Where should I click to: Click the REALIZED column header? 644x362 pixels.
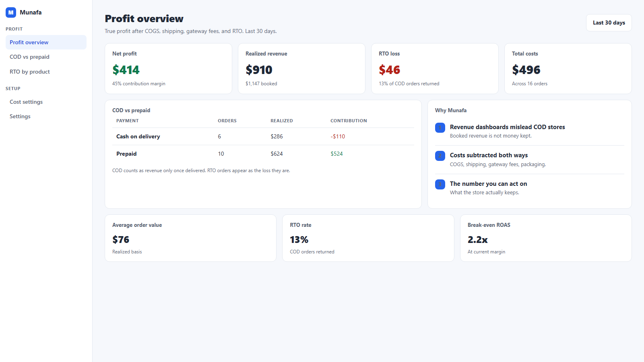click(282, 121)
